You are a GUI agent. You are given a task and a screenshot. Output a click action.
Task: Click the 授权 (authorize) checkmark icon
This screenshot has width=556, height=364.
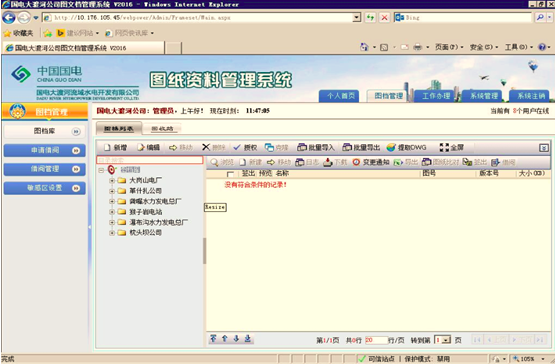(x=237, y=147)
